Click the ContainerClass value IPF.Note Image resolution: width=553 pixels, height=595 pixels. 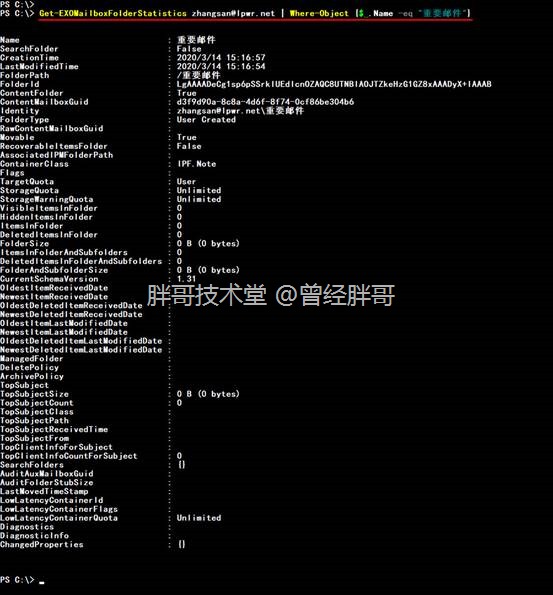[197, 164]
